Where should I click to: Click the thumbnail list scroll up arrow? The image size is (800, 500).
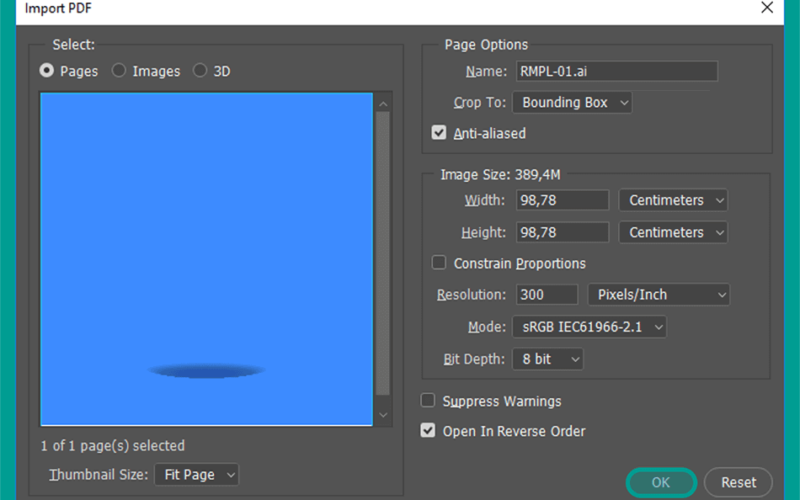[x=383, y=104]
